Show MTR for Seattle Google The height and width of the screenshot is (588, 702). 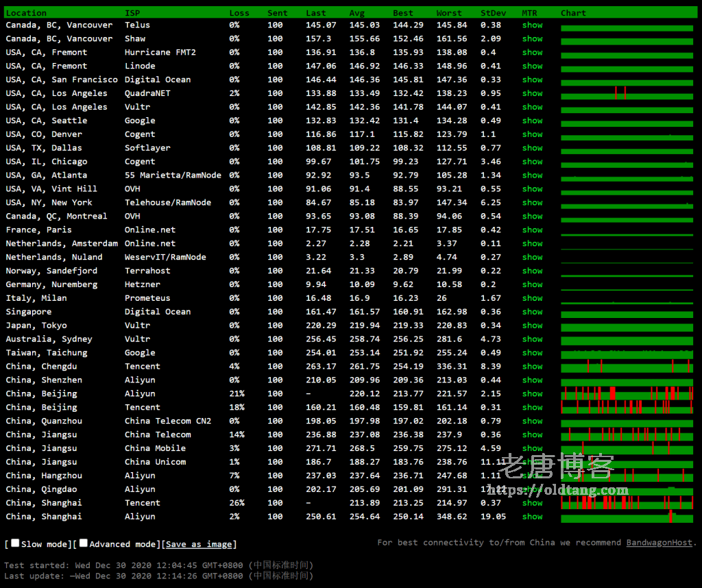pyautogui.click(x=532, y=121)
